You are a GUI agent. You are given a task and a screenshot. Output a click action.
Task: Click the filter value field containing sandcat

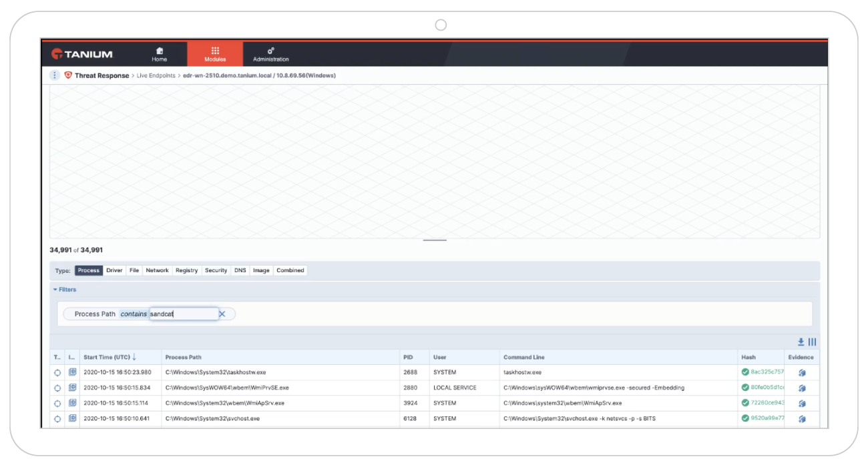click(184, 314)
